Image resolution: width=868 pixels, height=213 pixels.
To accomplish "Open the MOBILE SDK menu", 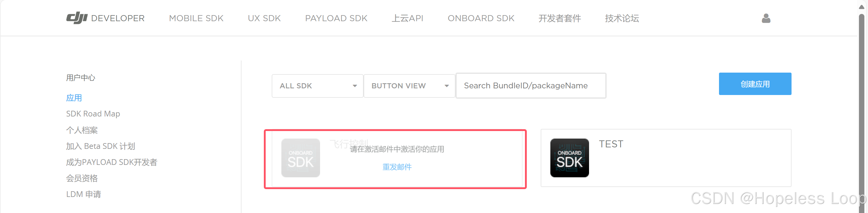I will (196, 18).
